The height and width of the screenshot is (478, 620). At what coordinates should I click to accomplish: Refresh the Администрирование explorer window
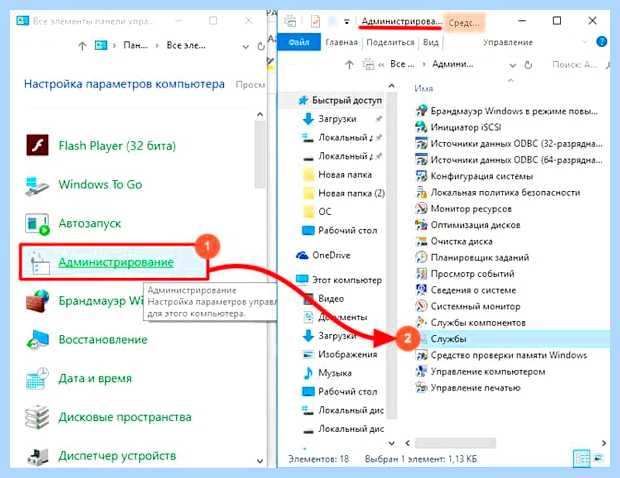(528, 65)
